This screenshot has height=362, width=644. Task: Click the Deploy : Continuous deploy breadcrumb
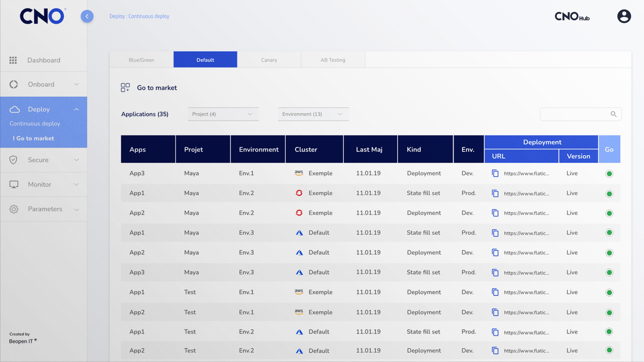tap(139, 16)
